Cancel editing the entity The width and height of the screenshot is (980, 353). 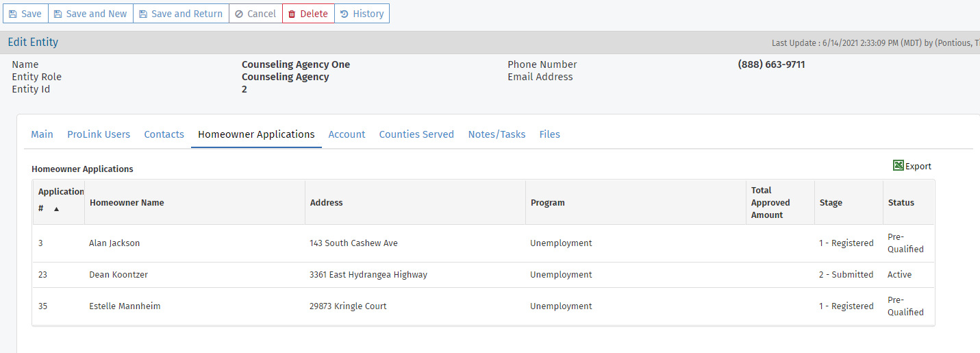click(x=255, y=14)
